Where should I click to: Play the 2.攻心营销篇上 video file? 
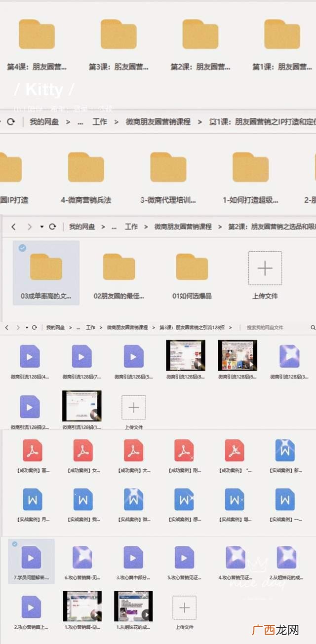click(x=31, y=607)
